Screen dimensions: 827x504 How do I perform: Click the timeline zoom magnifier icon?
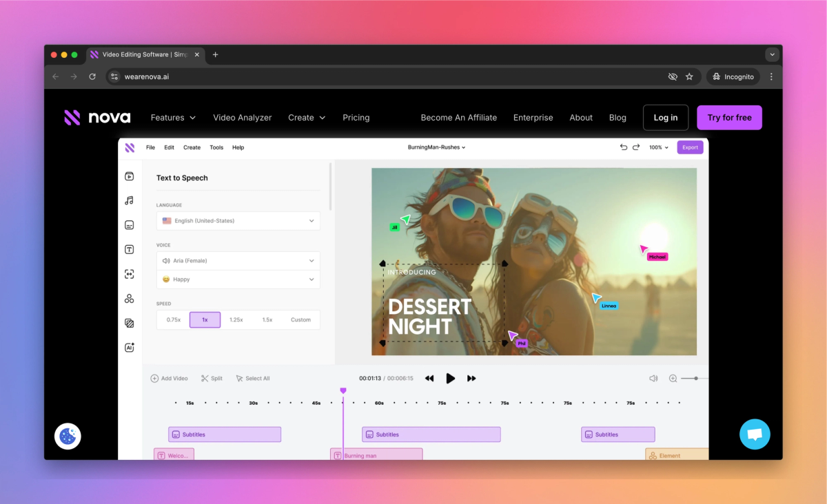click(673, 378)
